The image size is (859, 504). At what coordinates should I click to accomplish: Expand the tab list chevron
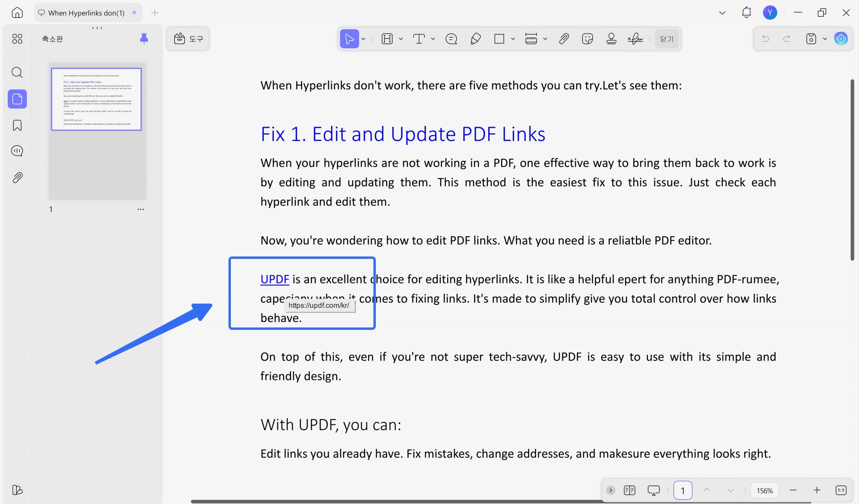coord(722,13)
